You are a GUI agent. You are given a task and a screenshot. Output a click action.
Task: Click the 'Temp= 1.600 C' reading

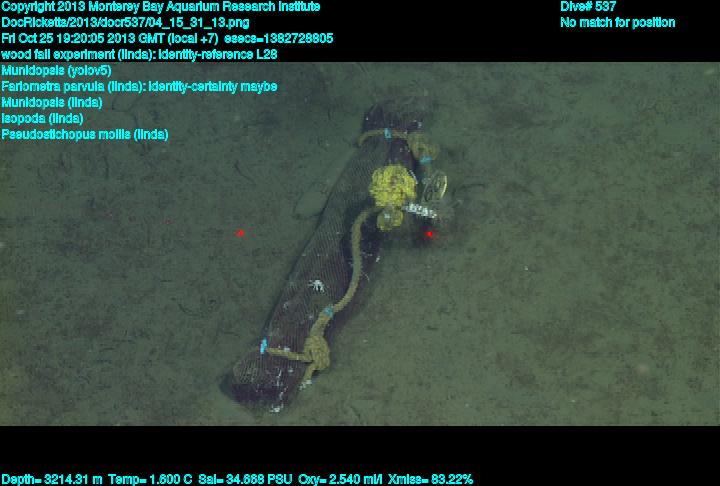[x=150, y=480]
